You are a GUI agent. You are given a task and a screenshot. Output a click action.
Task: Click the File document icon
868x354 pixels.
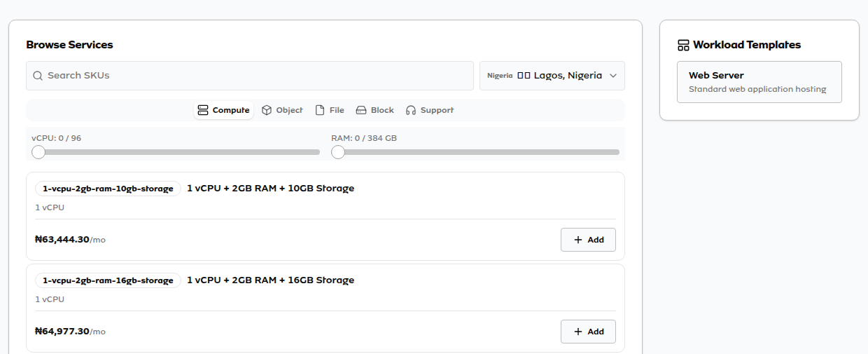320,110
